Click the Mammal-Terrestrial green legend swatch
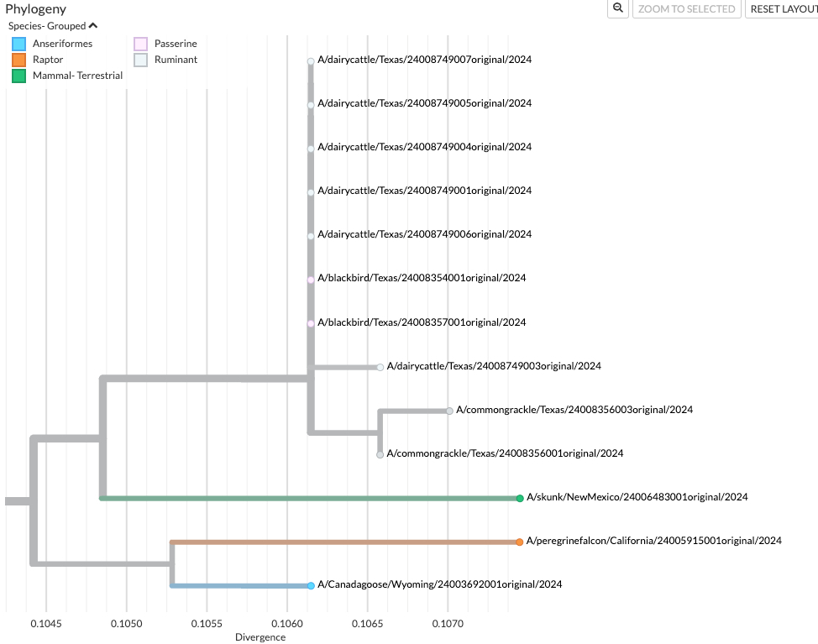Screen dimensions: 818x644 point(18,76)
